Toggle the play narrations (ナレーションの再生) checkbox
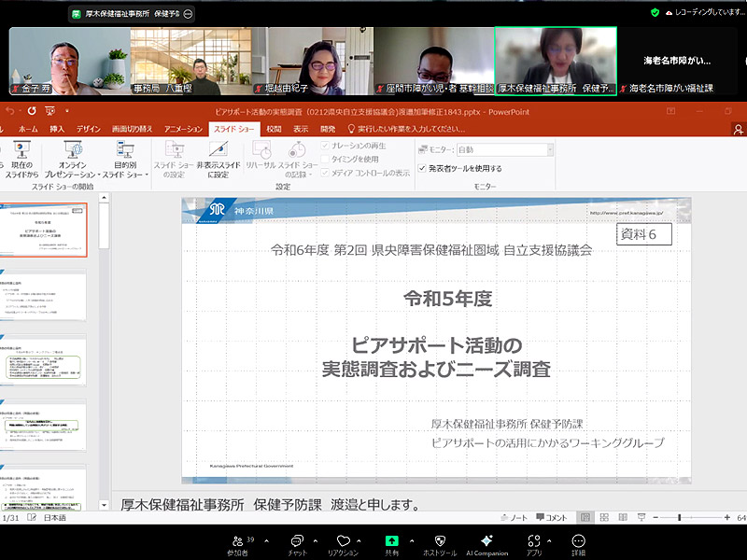Image resolution: width=747 pixels, height=560 pixels. 325,147
